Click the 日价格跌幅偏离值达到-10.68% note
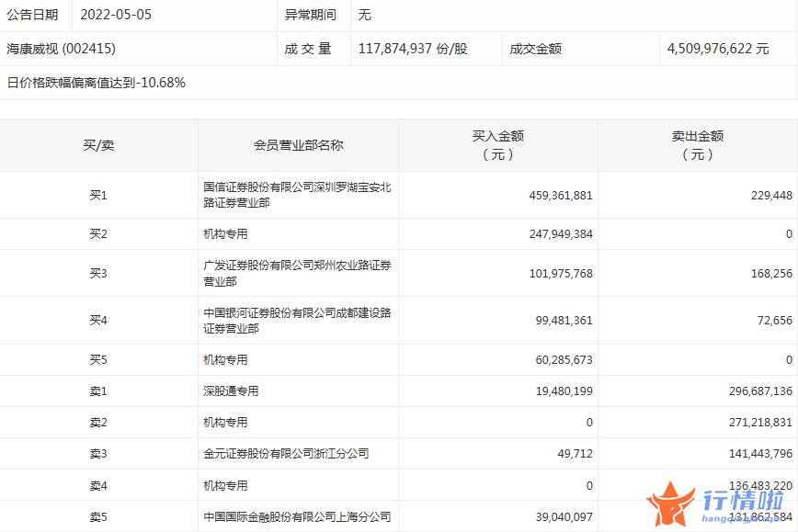The height and width of the screenshot is (532, 798). pos(97,83)
